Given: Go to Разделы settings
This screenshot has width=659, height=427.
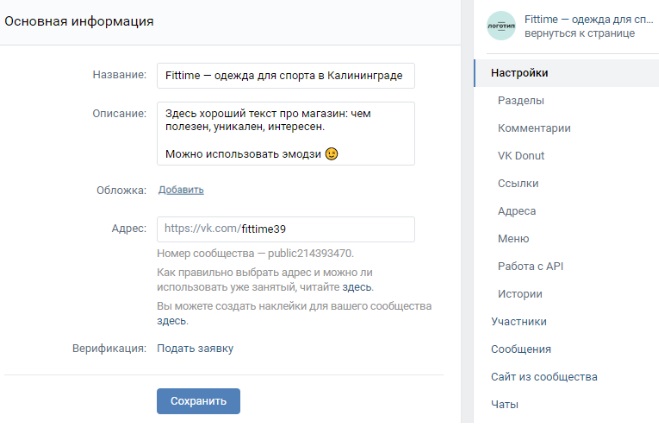Looking at the screenshot, I should [521, 100].
